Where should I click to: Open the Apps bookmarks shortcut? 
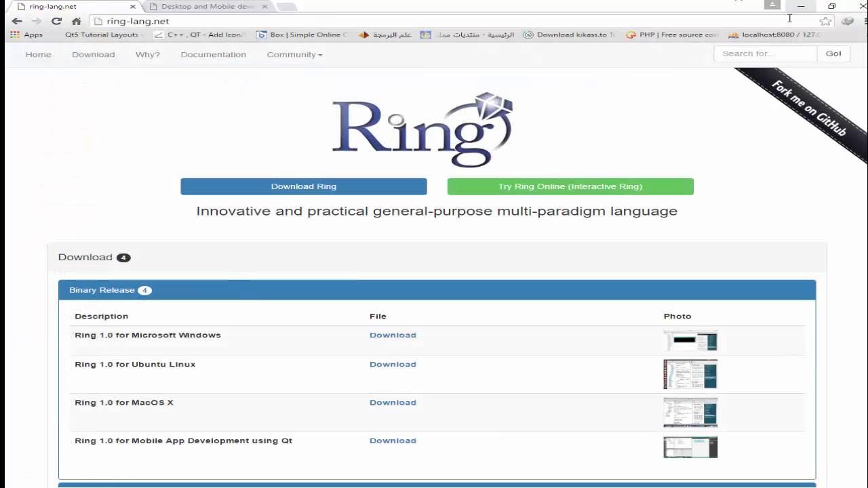[26, 35]
